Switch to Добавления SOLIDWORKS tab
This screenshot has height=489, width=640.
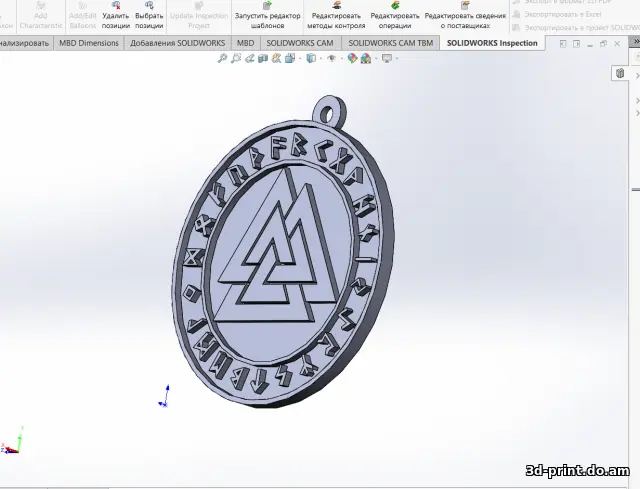(178, 43)
